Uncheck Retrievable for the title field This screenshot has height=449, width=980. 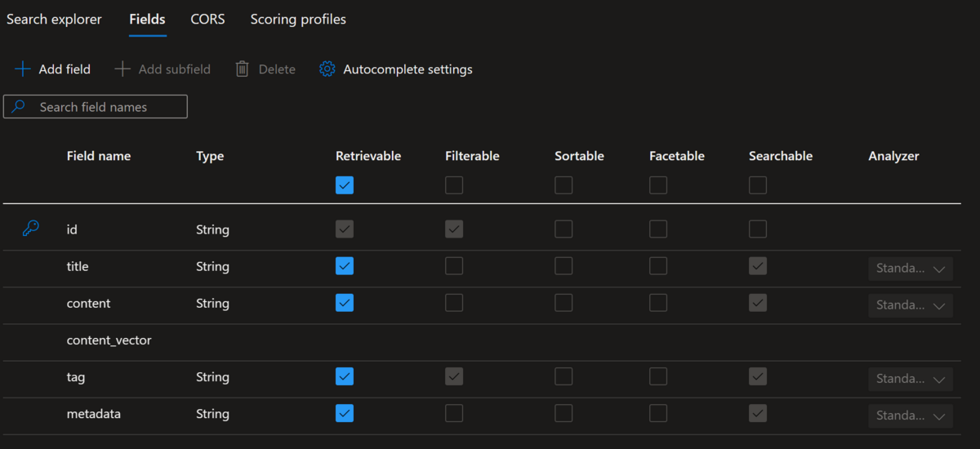(x=345, y=266)
